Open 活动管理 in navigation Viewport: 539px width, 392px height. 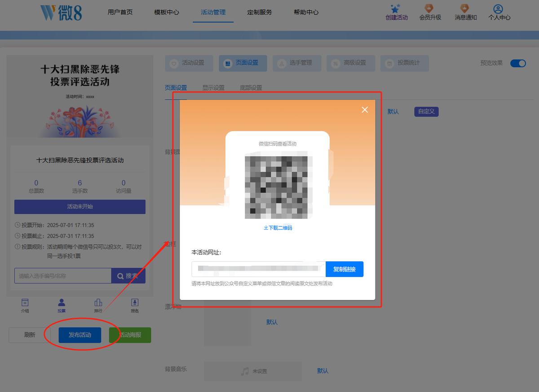213,12
